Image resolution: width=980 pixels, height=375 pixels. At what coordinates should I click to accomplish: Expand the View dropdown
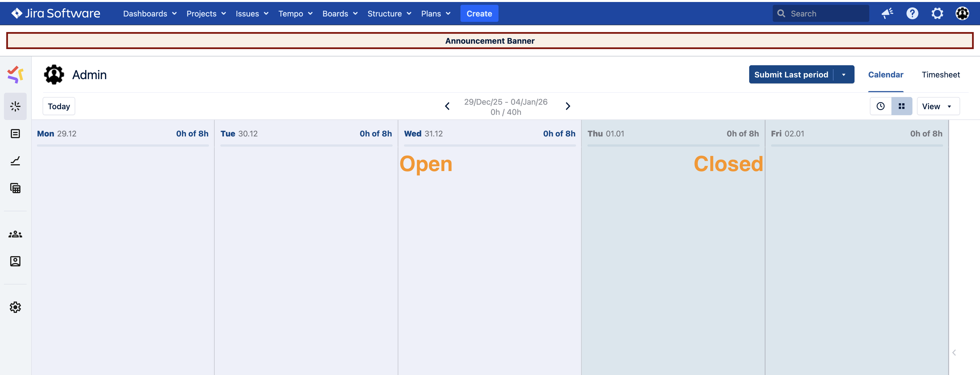click(938, 106)
